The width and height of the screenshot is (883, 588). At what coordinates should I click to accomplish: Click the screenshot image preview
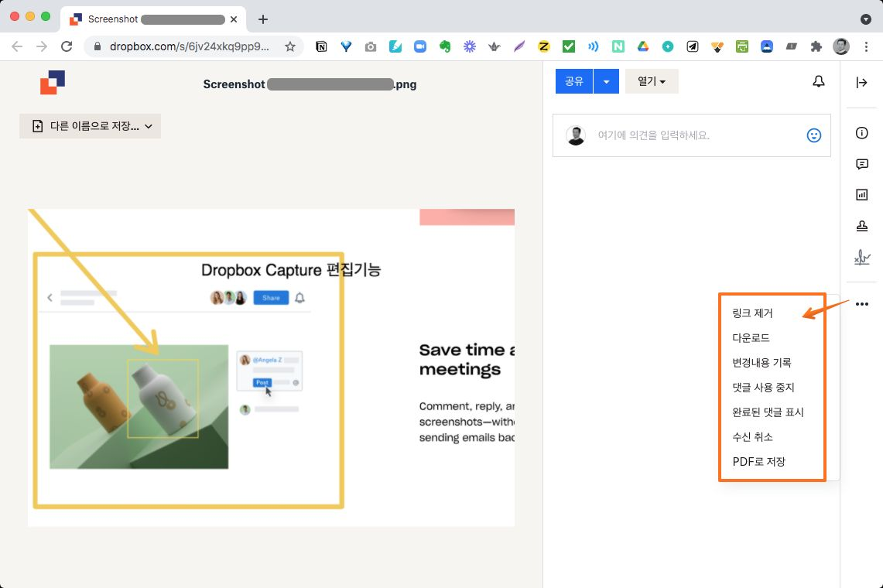pyautogui.click(x=271, y=367)
